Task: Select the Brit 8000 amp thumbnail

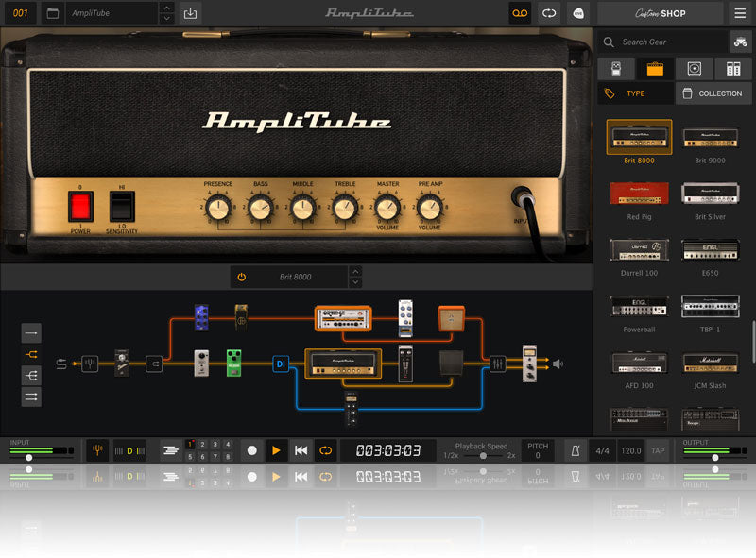Action: (x=640, y=137)
